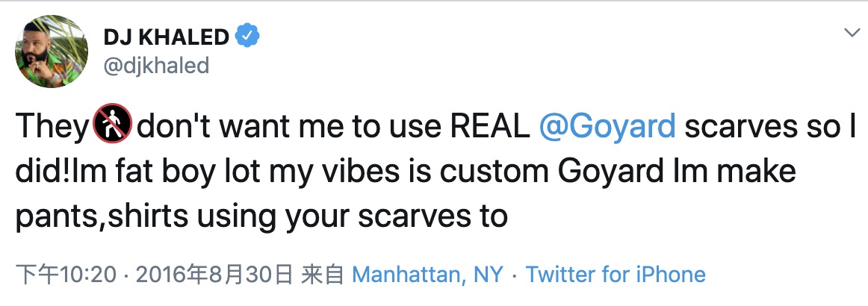This screenshot has height=306, width=868.
Task: Open the Manhattan, NY location link
Action: (427, 275)
